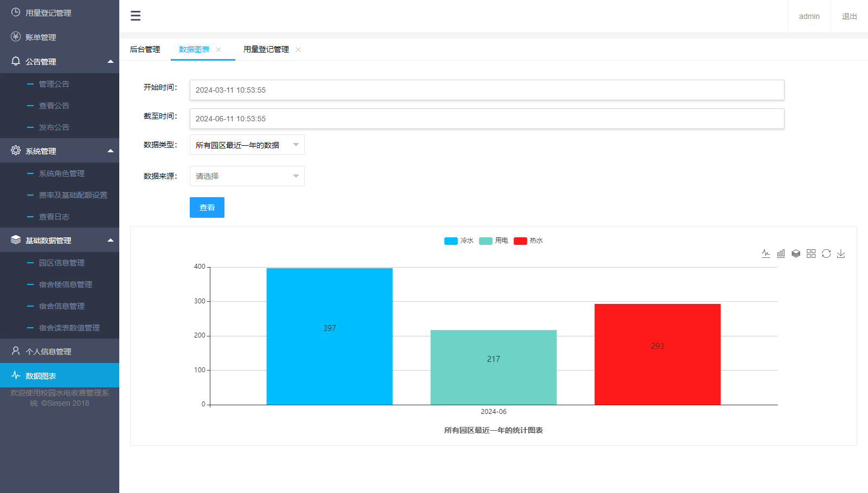Image resolution: width=868 pixels, height=493 pixels.
Task: Open 宿舍楼信息管理 submenu item
Action: coord(60,284)
